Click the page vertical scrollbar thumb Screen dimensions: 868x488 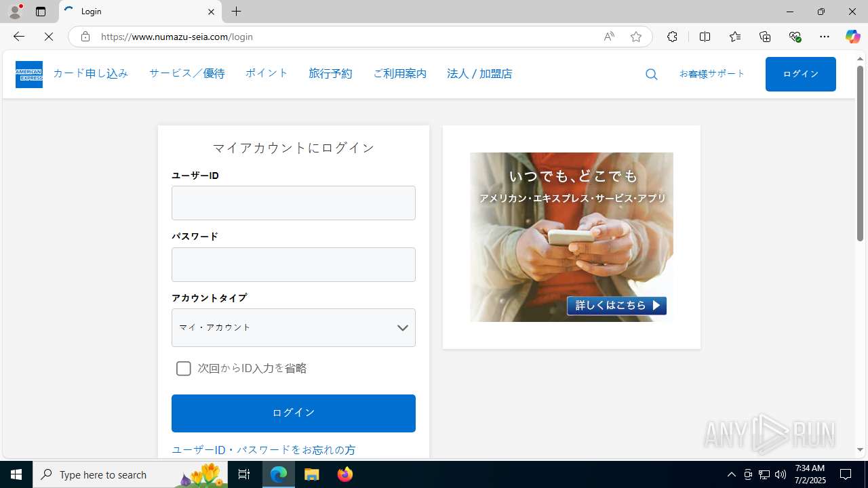860,154
